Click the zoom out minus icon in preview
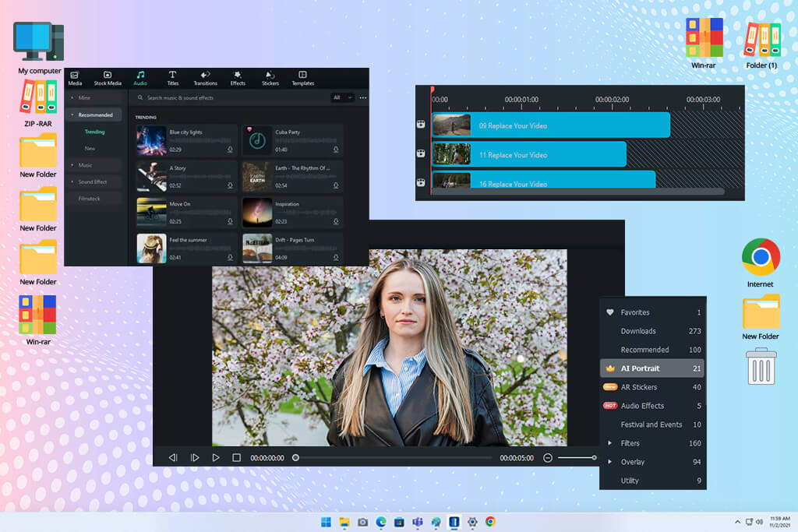798x532 pixels. (x=548, y=458)
